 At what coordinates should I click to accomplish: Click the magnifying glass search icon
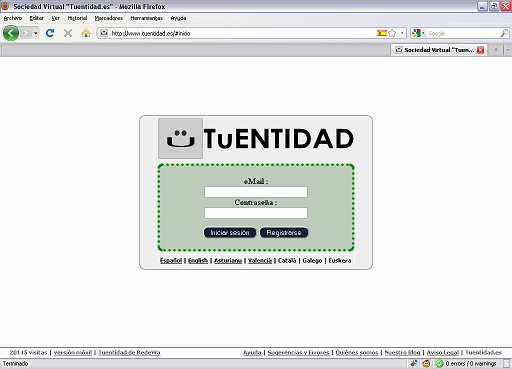(504, 33)
